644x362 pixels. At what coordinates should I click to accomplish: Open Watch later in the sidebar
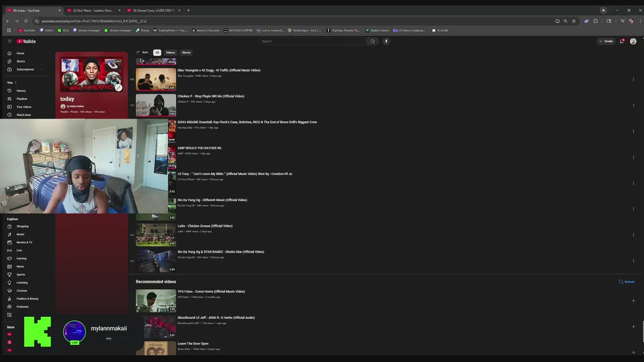pos(24,115)
